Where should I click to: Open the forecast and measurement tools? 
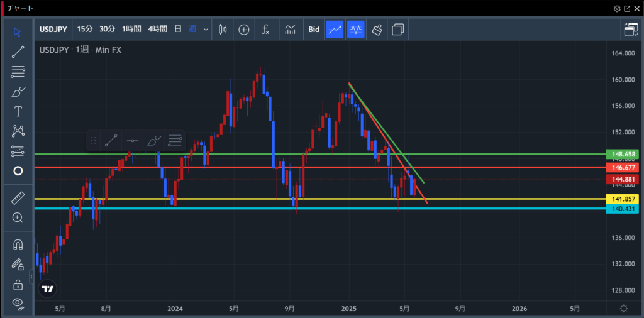(x=18, y=151)
